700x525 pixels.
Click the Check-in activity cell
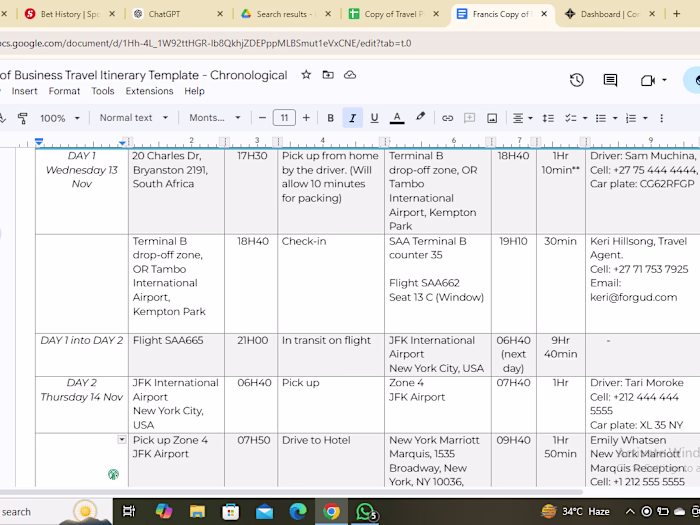[331, 283]
